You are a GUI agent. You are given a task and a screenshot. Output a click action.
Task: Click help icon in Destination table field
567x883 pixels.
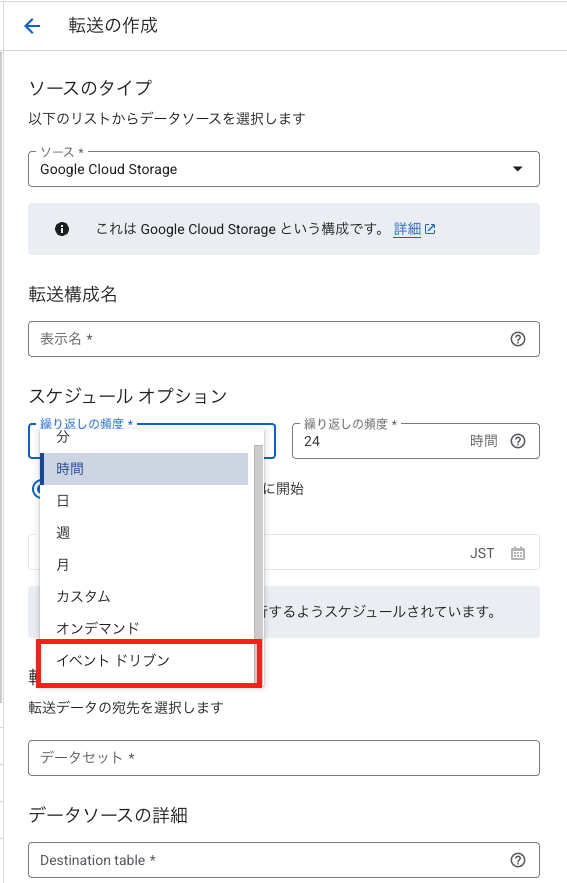point(517,860)
